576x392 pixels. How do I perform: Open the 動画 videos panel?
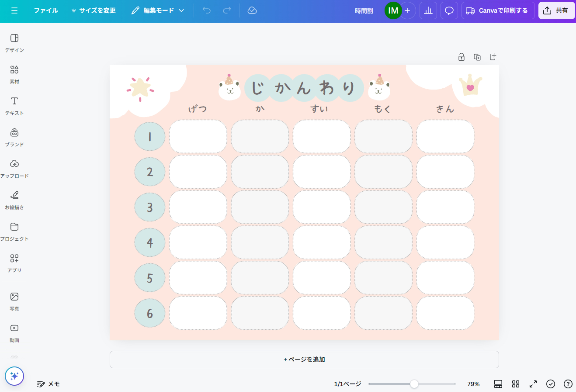tap(14, 333)
